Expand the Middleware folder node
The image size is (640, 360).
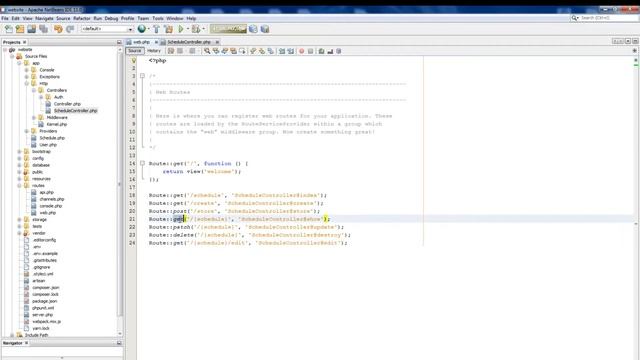click(34, 118)
